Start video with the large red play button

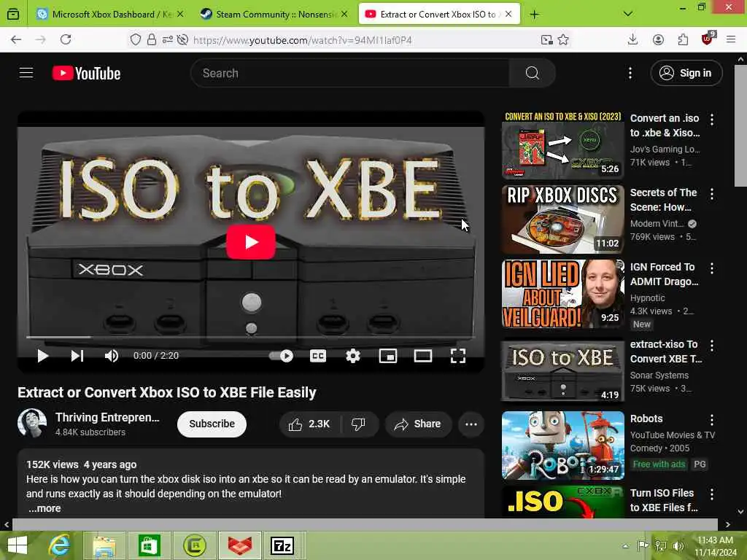click(251, 242)
